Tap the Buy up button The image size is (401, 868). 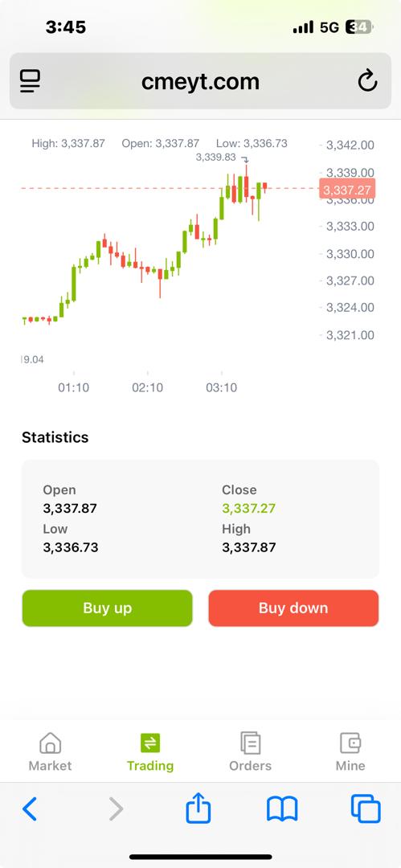pos(108,608)
